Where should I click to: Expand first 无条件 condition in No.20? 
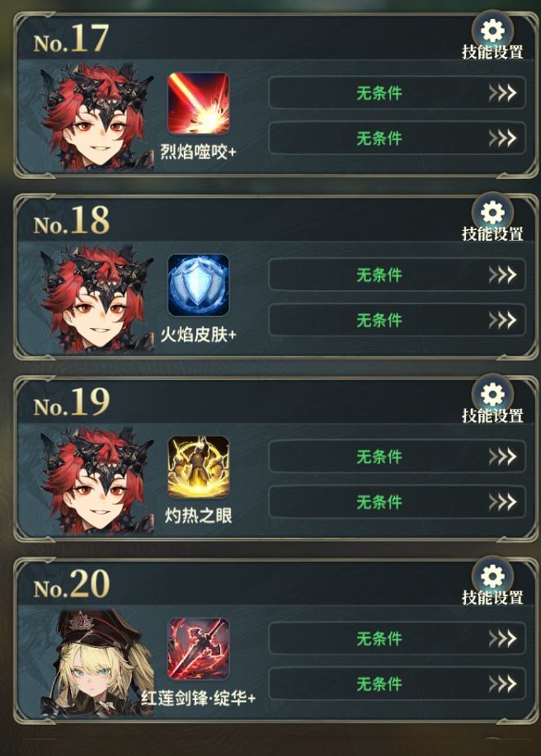[x=397, y=638]
